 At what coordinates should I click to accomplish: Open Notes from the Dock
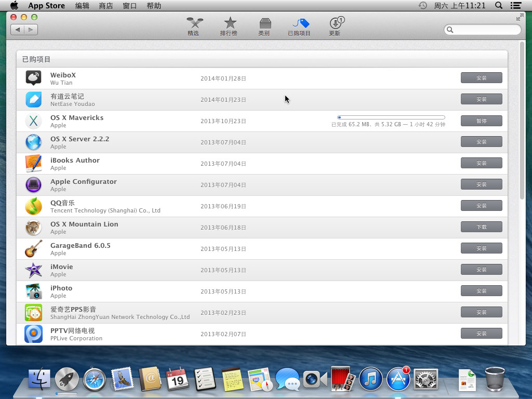(x=232, y=379)
